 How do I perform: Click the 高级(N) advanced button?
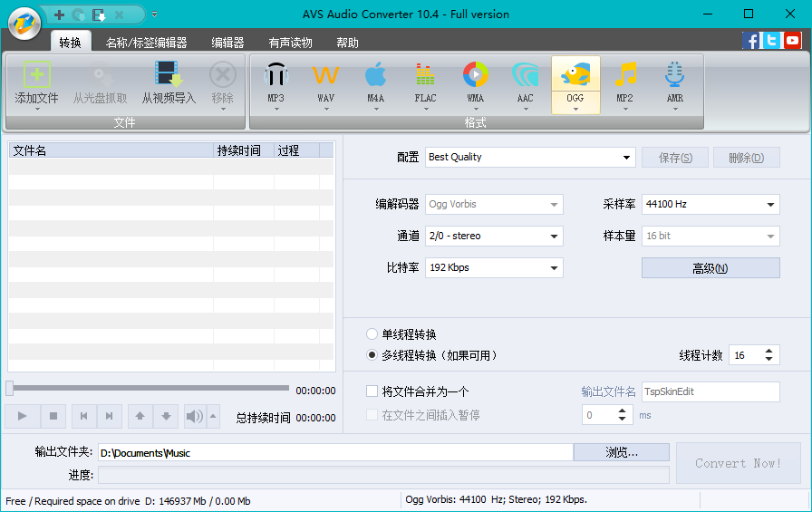(x=710, y=268)
